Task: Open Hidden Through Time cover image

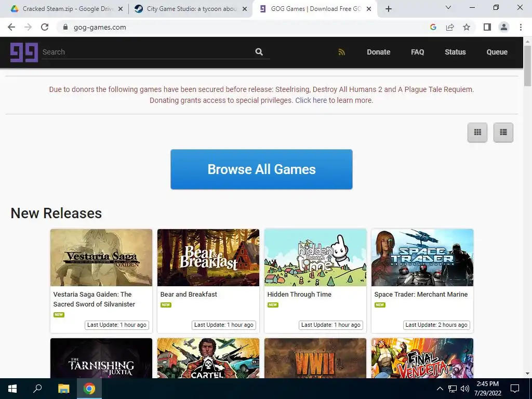Action: click(x=315, y=258)
